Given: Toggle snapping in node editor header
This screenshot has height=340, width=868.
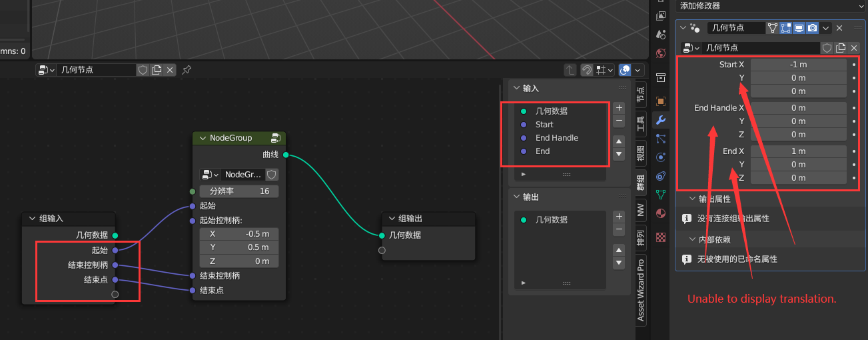Looking at the screenshot, I should 587,69.
